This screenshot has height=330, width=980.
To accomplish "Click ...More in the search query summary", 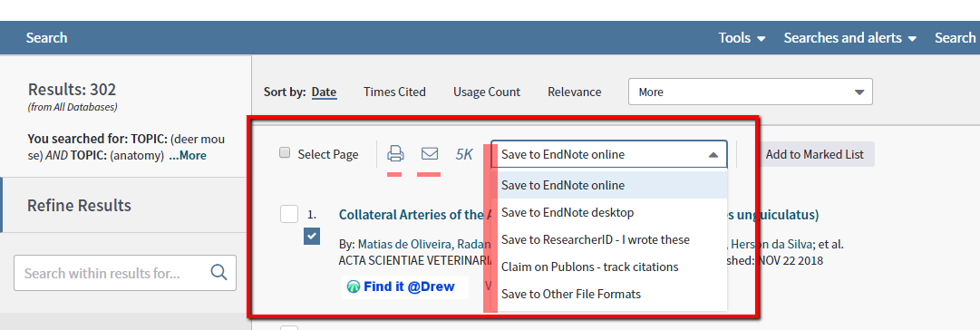I will point(188,156).
